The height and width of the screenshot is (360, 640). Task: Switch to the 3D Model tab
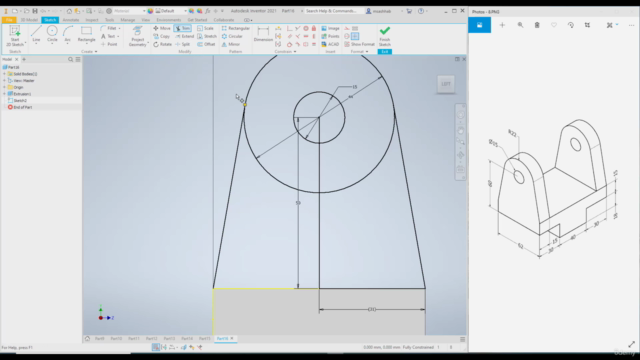(29, 20)
